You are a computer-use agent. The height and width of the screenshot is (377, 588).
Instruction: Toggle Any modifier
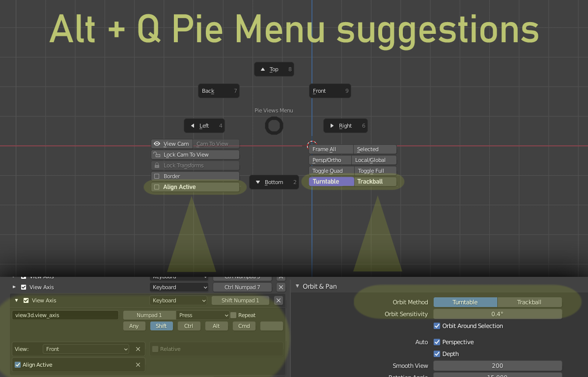coord(134,326)
